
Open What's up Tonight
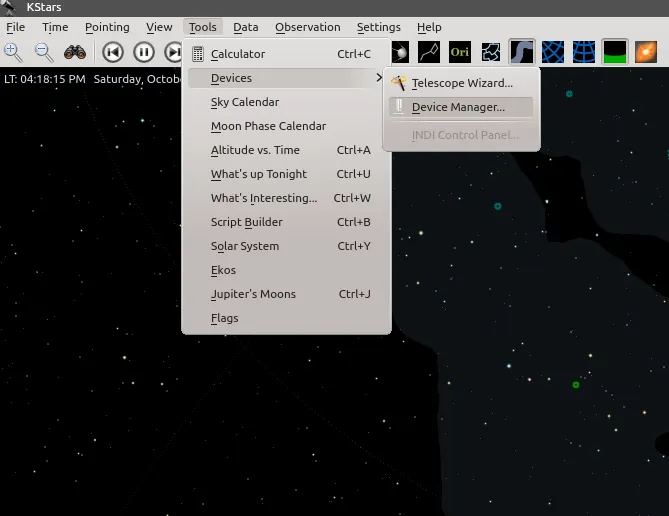(x=286, y=174)
